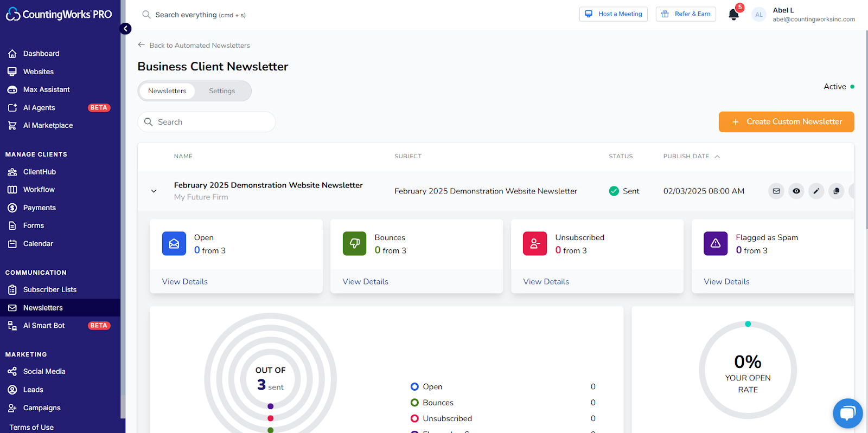Click the Ai Smart Bot icon
868x433 pixels.
coord(12,326)
